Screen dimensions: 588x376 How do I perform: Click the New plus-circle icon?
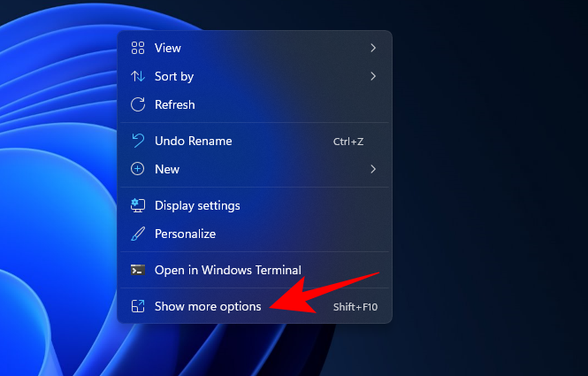pyautogui.click(x=138, y=169)
